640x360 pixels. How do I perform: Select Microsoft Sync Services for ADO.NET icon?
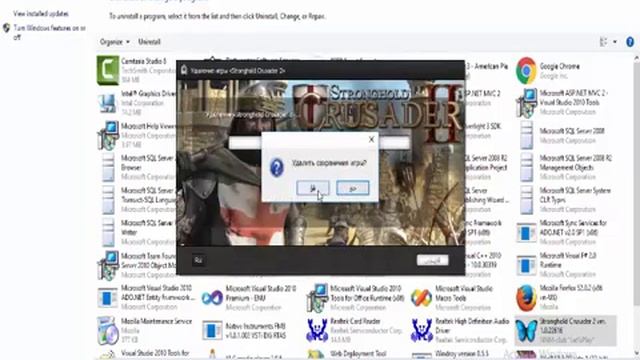(x=526, y=233)
